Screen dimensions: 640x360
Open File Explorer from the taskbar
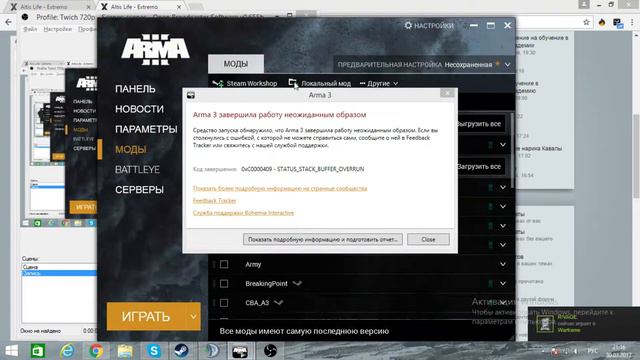click(x=125, y=351)
